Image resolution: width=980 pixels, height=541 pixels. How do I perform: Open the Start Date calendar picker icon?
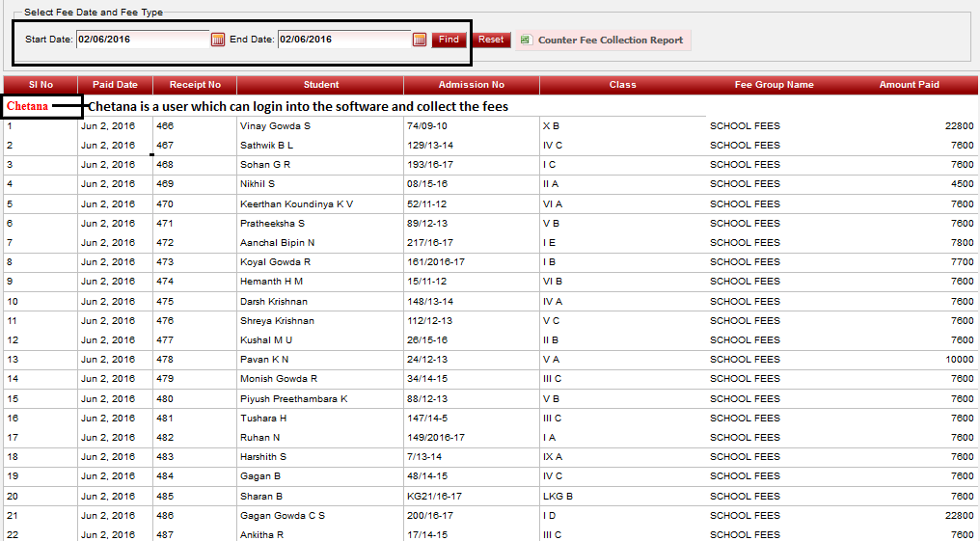click(x=218, y=40)
